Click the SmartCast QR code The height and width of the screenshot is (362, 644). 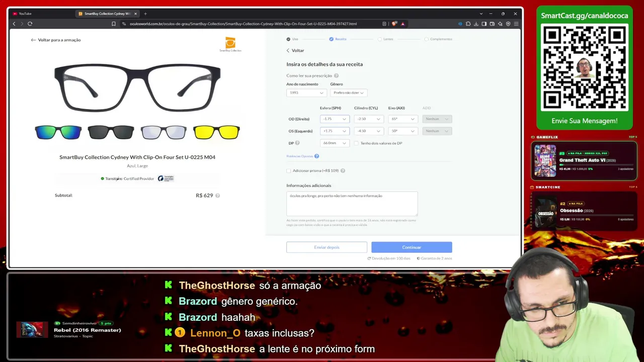point(585,67)
